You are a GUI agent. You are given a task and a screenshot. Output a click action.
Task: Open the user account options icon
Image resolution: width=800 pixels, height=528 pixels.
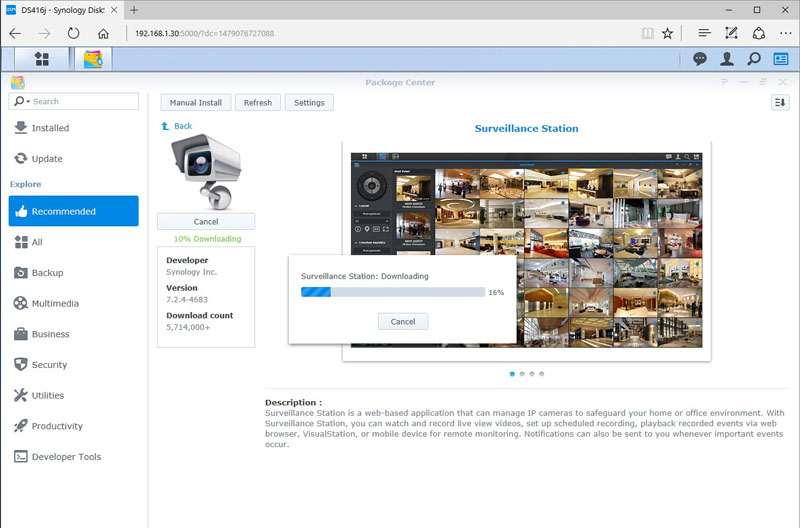click(727, 59)
